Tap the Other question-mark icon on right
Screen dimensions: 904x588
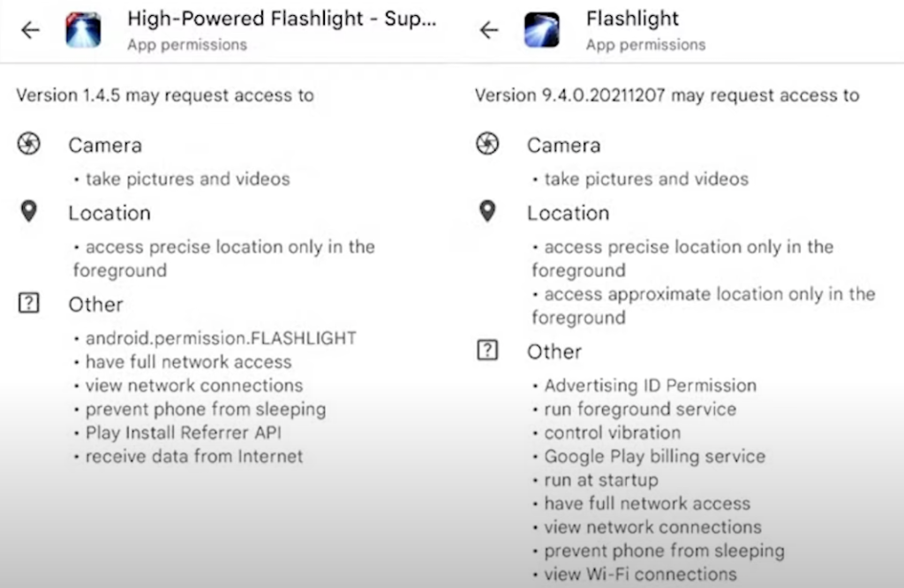(x=487, y=350)
